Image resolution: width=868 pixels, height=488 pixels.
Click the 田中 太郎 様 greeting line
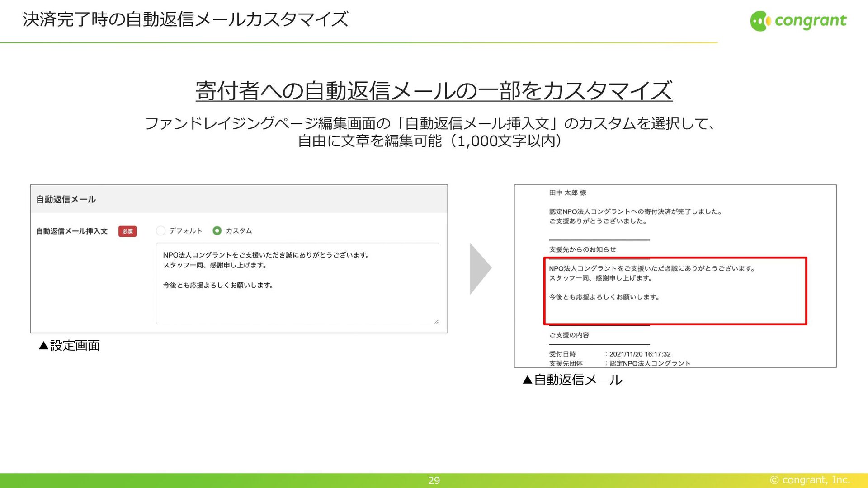tap(567, 193)
